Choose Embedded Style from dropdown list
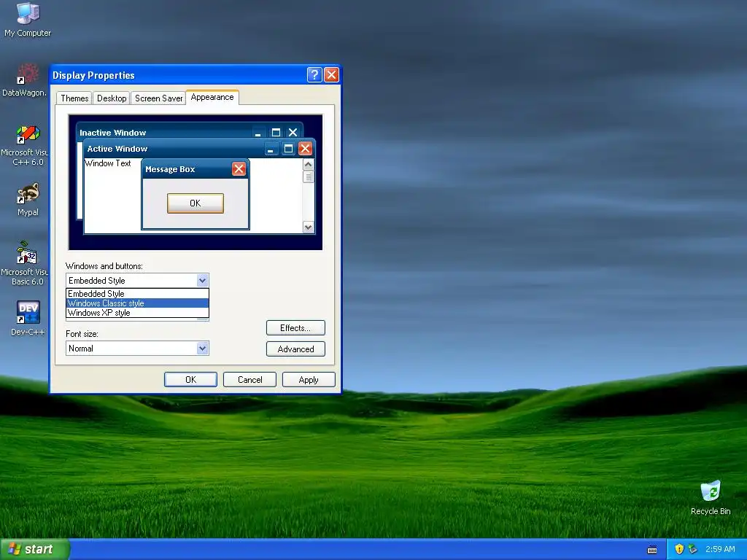Image resolution: width=747 pixels, height=560 pixels. 137,294
